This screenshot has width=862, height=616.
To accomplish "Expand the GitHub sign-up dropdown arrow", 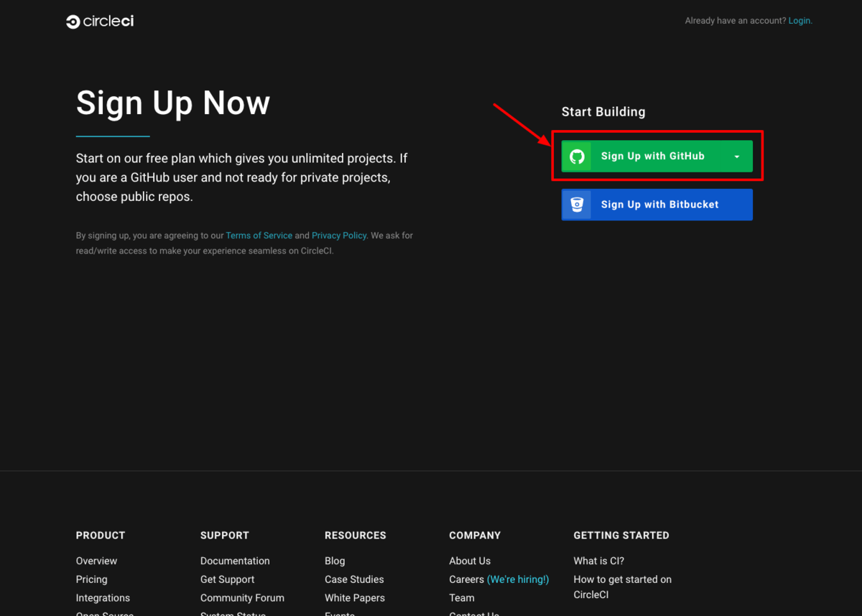I will coord(737,157).
